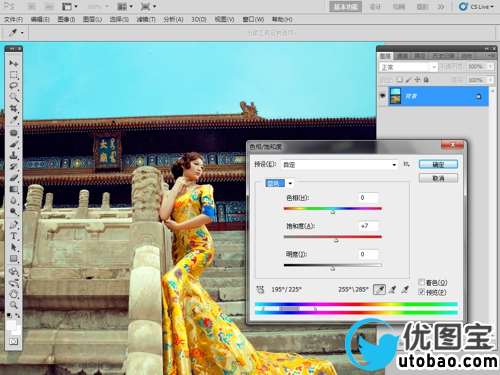Click the Add to Sample eyedropper
Screen dimensions: 500x375
click(392, 289)
